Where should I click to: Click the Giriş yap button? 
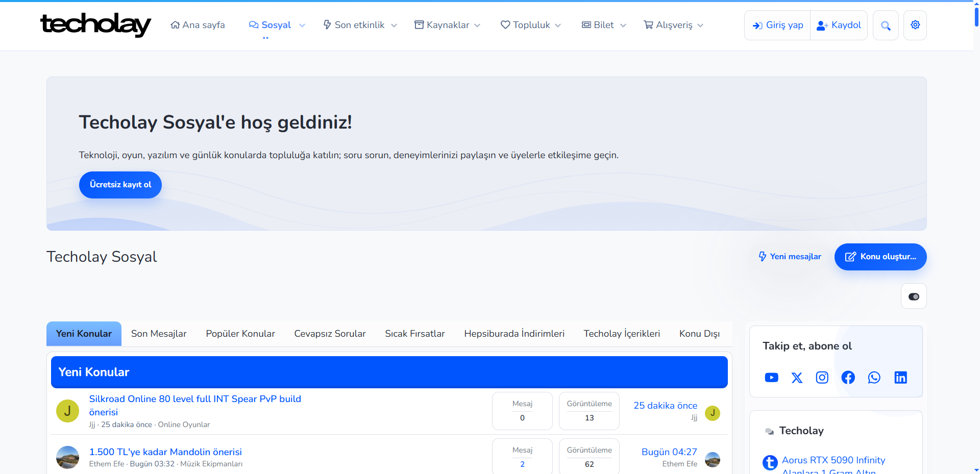click(x=778, y=26)
